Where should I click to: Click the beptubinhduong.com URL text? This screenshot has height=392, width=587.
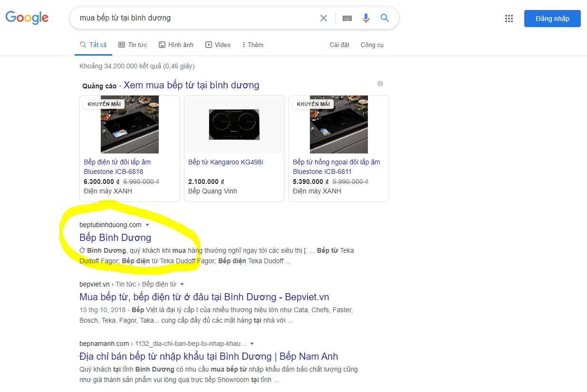pyautogui.click(x=111, y=225)
